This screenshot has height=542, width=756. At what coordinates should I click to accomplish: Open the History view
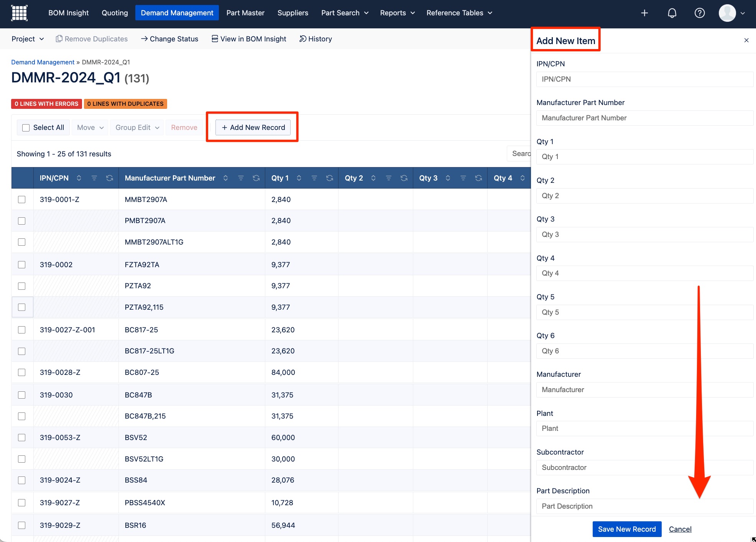(316, 39)
